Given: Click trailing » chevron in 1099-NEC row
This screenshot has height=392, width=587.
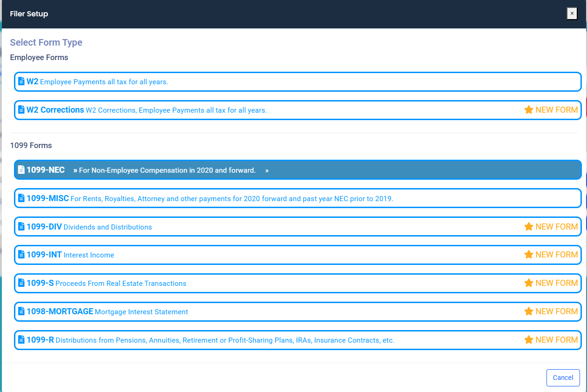Looking at the screenshot, I should coord(267,170).
